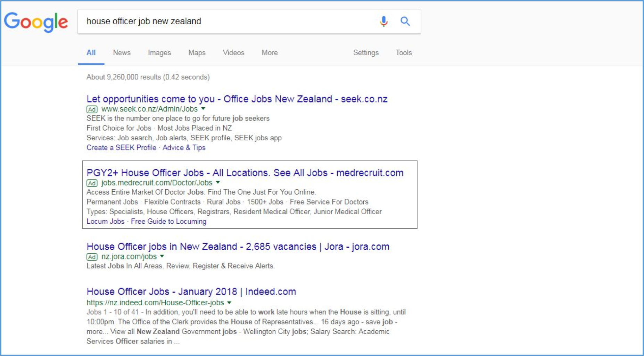Open Jora House Officer jobs 2,685 vacancies ad
Viewport: 644px width, 356px height.
click(x=238, y=247)
